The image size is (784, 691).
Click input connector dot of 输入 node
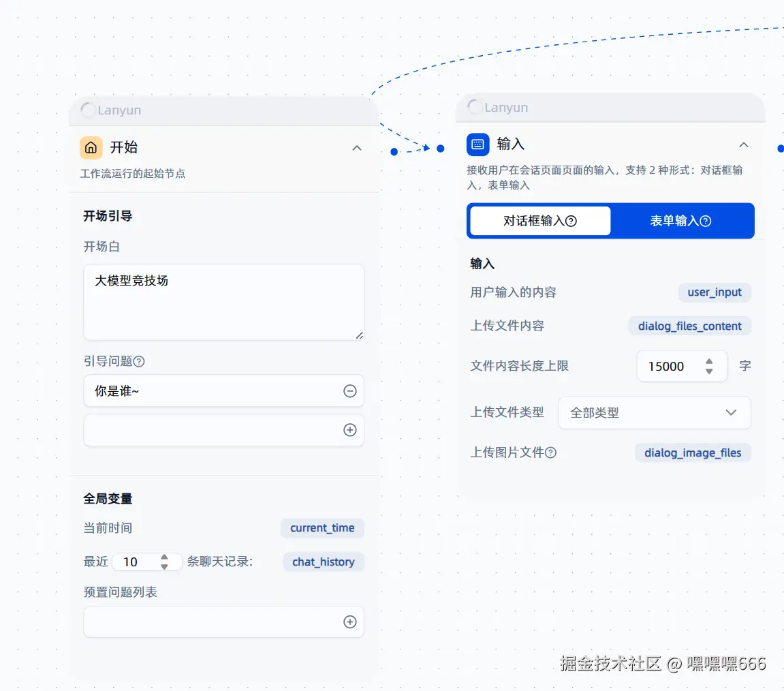point(441,148)
